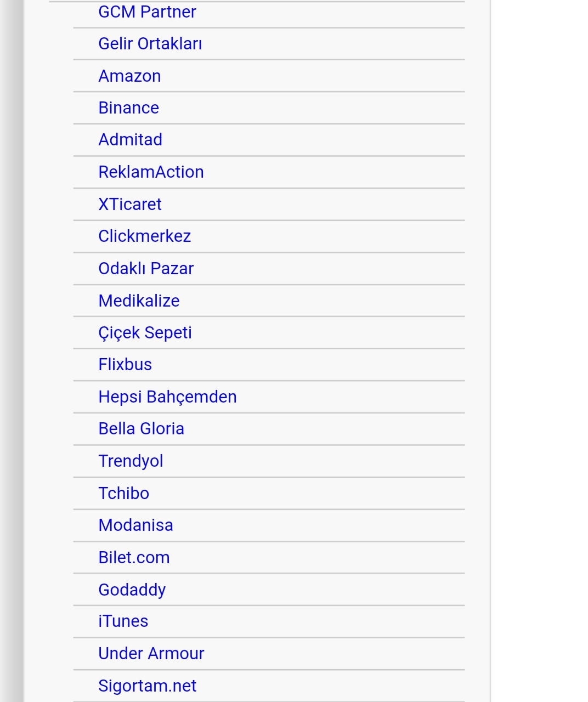Open the ReklamAction link
588x702 pixels.
(151, 172)
